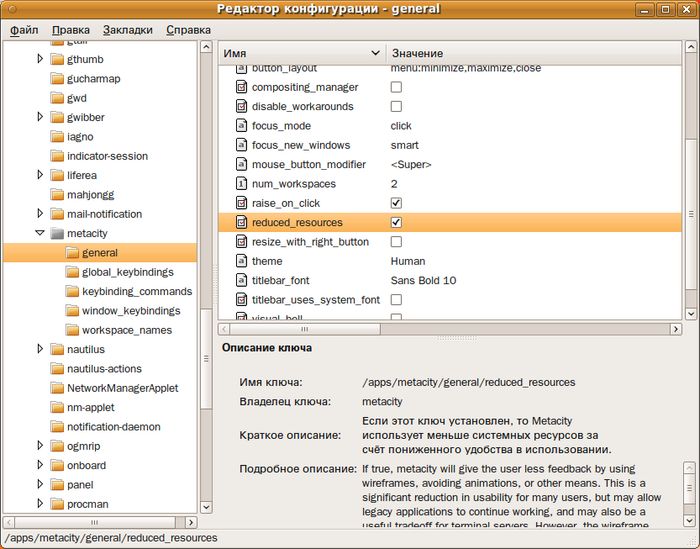
Task: Expand the mail-notification tree node
Action: (40, 213)
